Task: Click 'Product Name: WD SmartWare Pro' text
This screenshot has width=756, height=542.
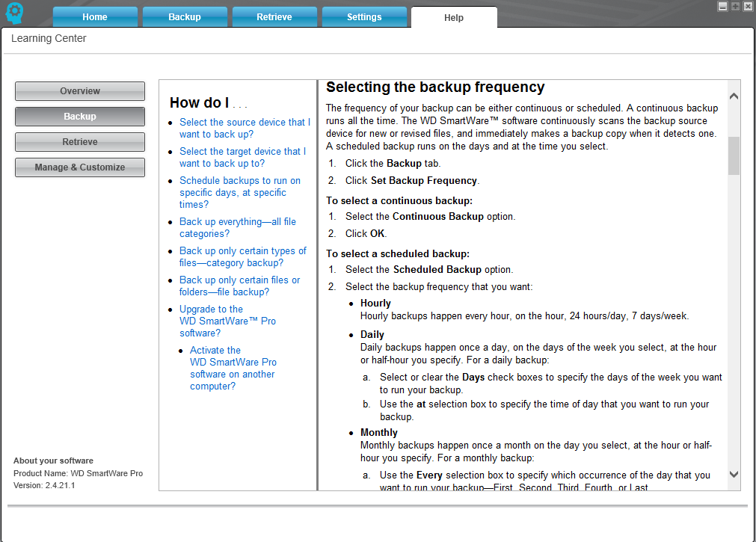Action: click(78, 473)
